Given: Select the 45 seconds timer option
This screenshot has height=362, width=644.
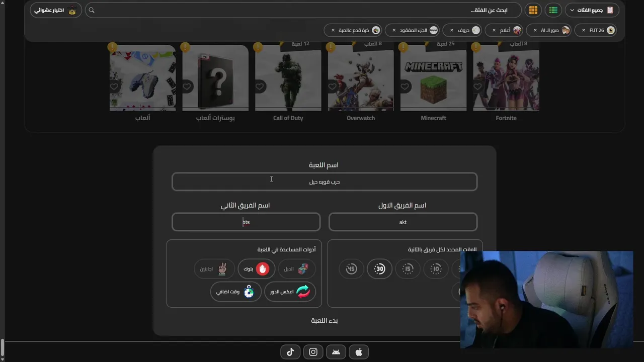Looking at the screenshot, I should click(x=351, y=269).
